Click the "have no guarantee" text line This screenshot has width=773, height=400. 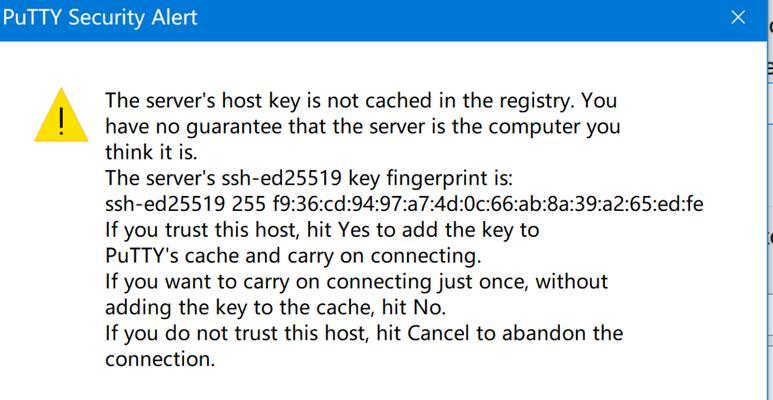pos(362,127)
